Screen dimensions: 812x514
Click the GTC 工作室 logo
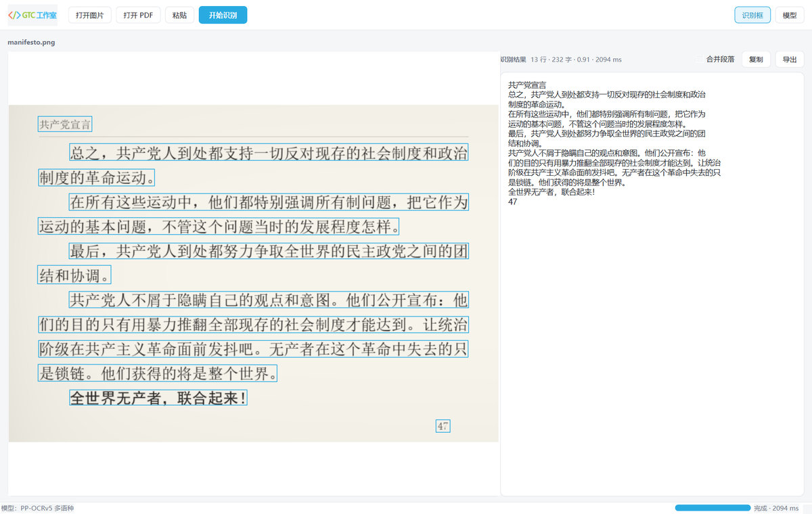click(x=32, y=15)
